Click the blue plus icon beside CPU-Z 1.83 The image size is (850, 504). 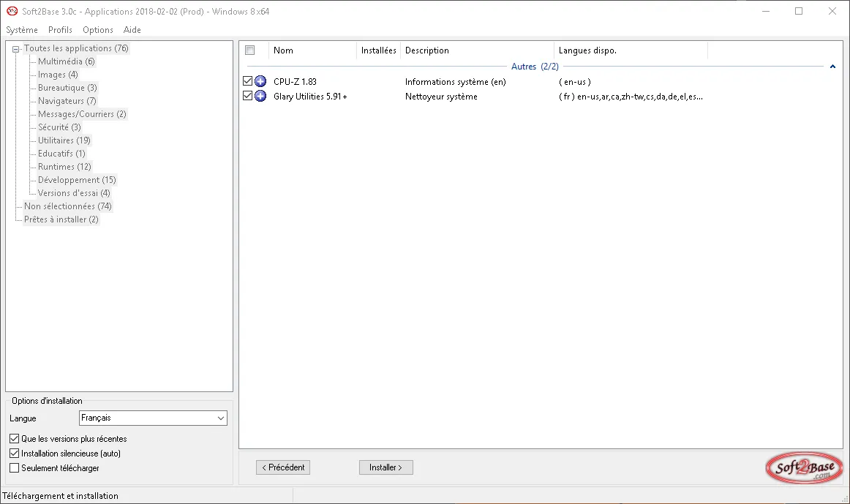click(260, 81)
